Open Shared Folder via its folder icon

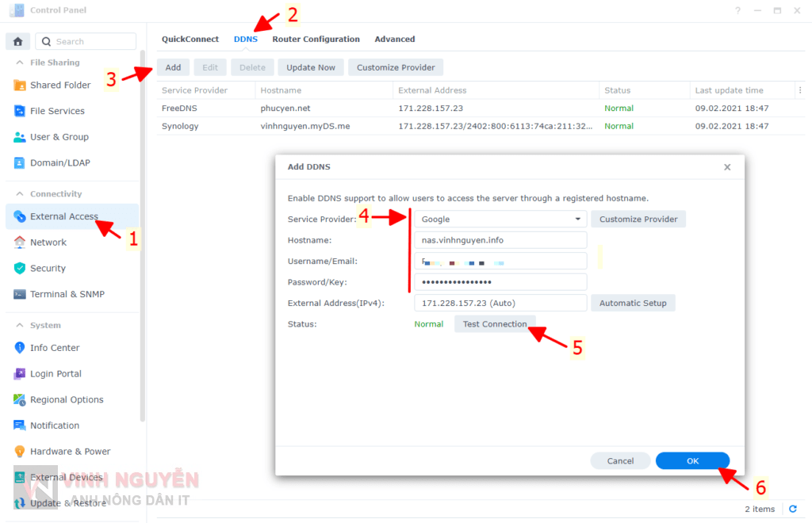click(x=20, y=86)
